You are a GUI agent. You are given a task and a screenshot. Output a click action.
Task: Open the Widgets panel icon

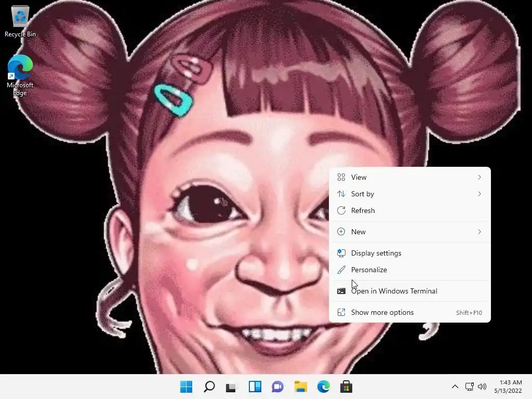point(255,387)
